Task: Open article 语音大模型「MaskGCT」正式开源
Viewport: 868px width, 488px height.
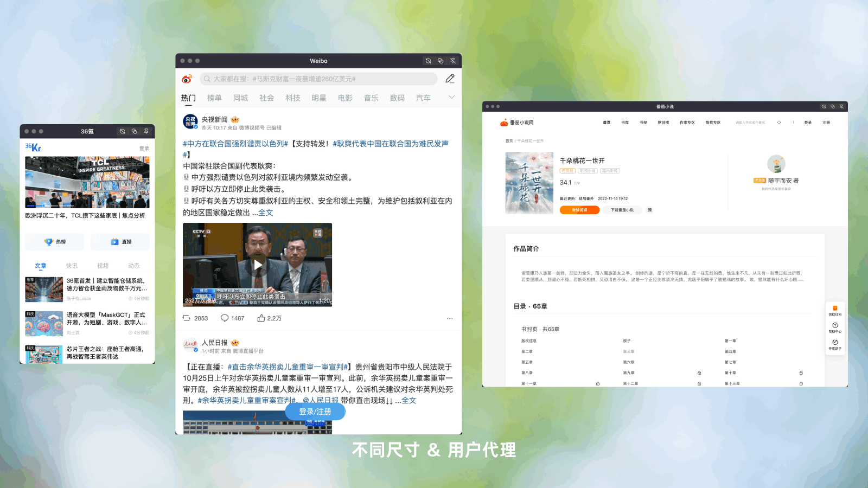Action: click(x=107, y=318)
